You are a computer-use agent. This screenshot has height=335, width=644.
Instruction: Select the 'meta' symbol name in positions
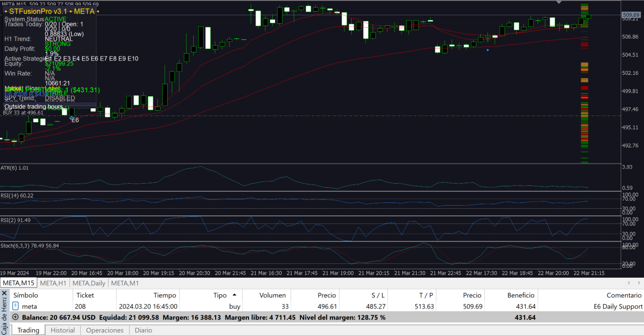coord(30,307)
